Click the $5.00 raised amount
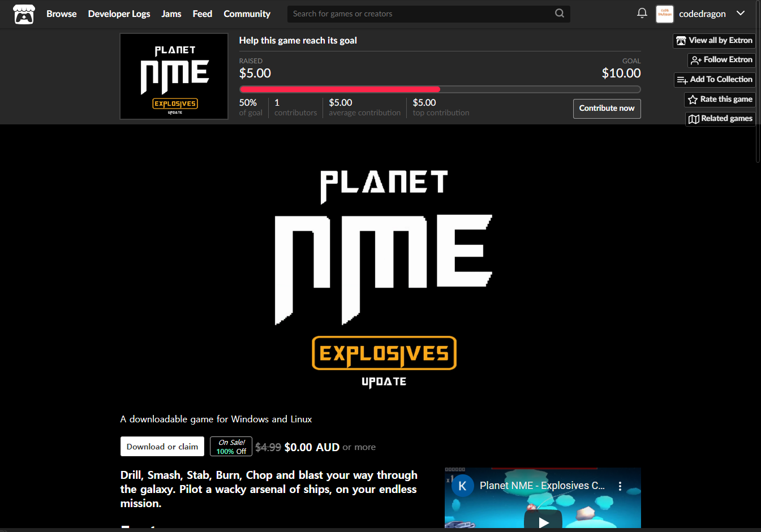Screen dimensions: 761x532 255,73
